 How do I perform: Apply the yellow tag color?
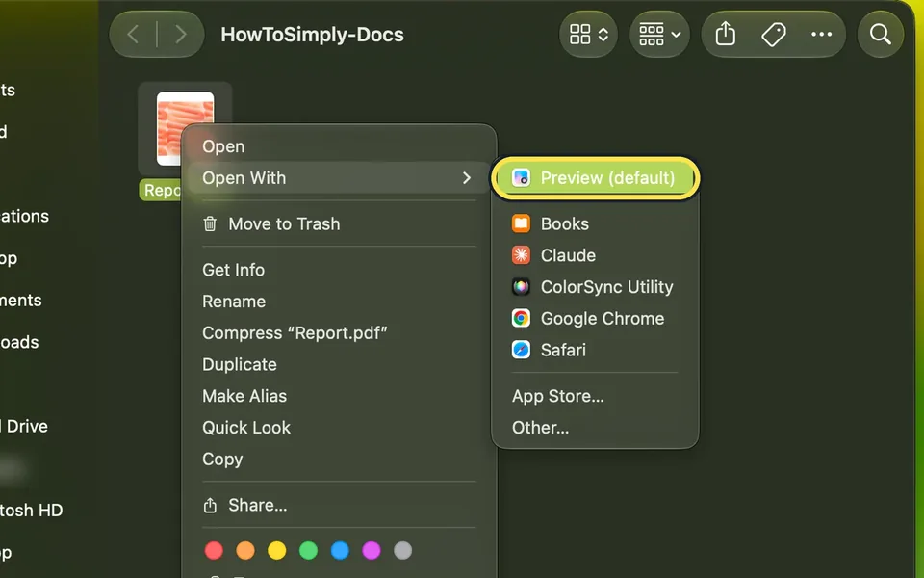[x=277, y=551]
